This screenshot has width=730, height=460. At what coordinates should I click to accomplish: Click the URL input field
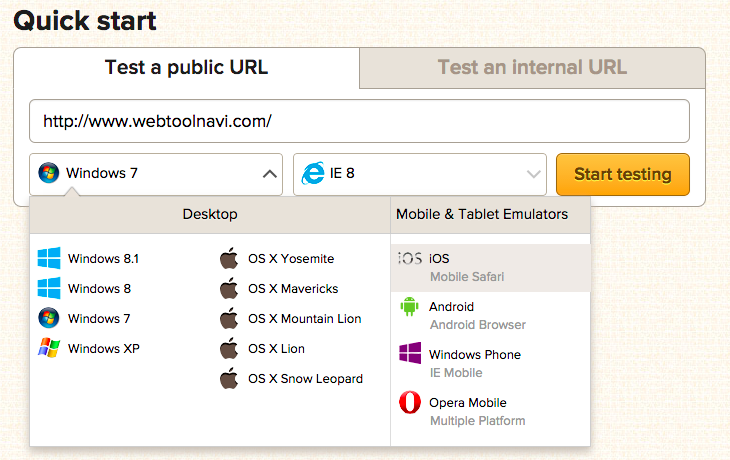tap(359, 121)
